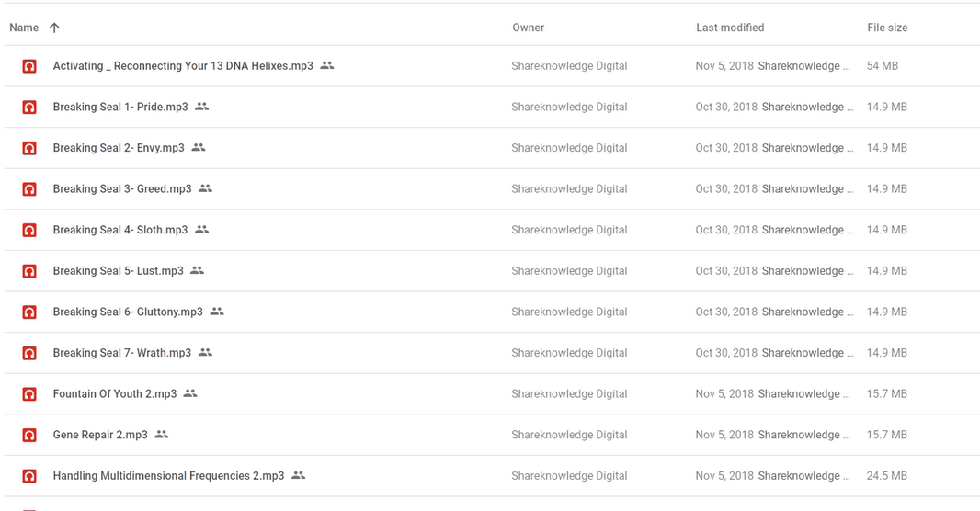
Task: Click the shared people icon next to Breaking Seal 2- Envy.mp3
Action: [x=199, y=148]
